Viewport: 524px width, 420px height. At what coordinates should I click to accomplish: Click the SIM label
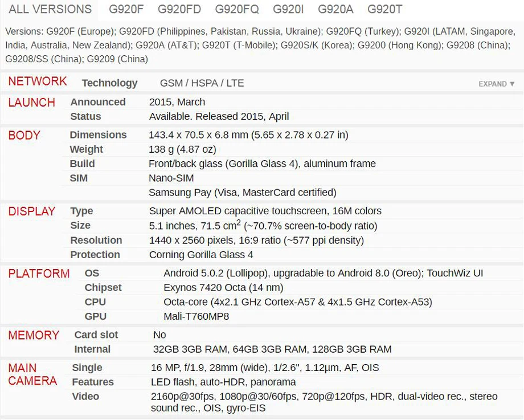(79, 178)
